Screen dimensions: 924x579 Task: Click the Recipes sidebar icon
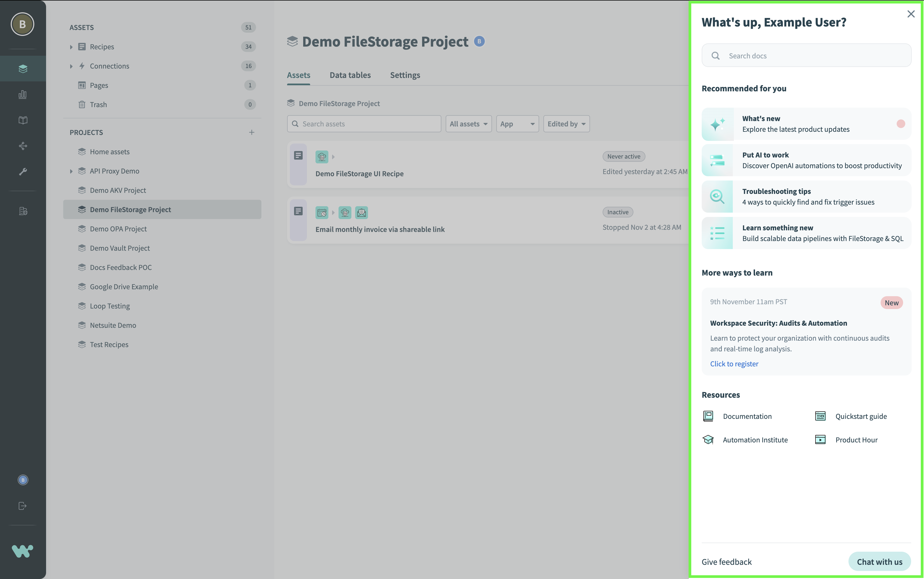[x=81, y=47]
